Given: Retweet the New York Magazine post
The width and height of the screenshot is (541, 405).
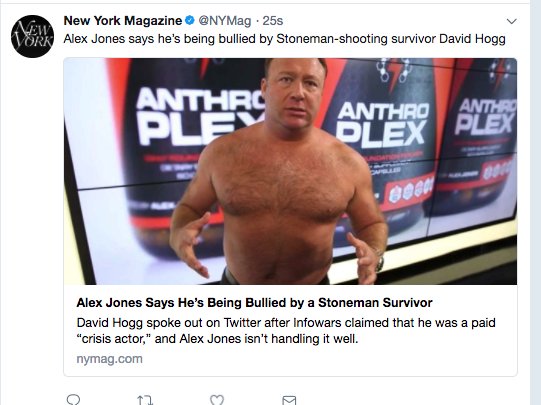Looking at the screenshot, I should click(x=145, y=400).
